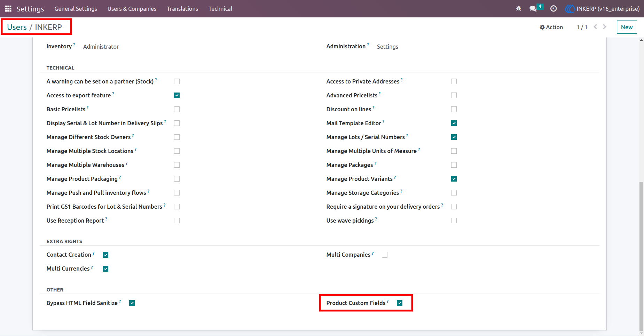Image resolution: width=644 pixels, height=336 pixels.
Task: Enable Multi Companies checkbox
Action: [x=385, y=255]
